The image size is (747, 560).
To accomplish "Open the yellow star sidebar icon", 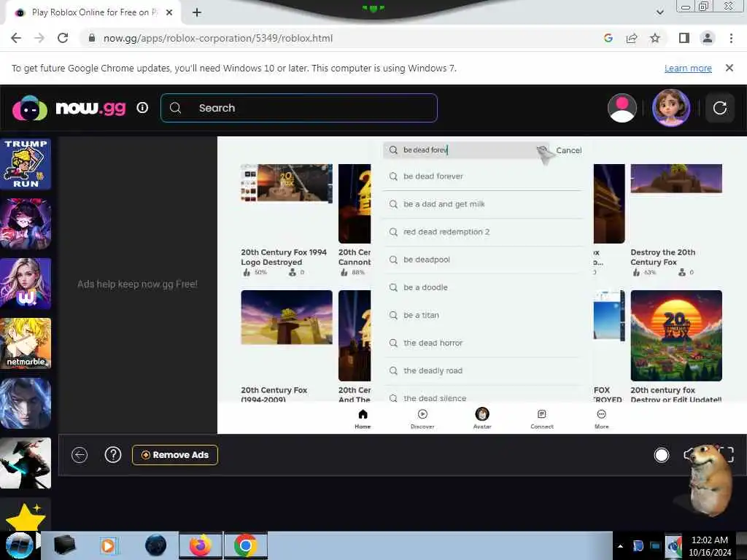I will point(26,516).
